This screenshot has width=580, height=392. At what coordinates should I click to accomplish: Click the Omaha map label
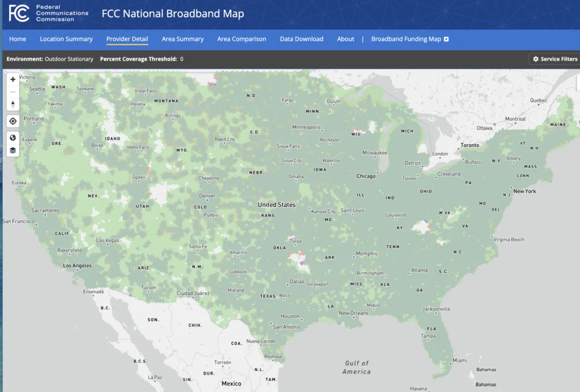[296, 177]
